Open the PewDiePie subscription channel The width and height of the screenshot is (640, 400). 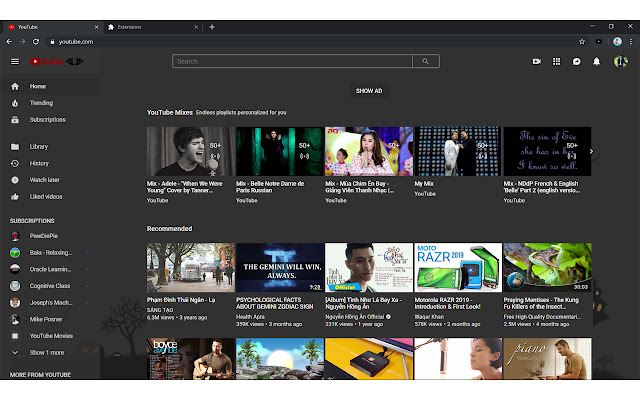(x=44, y=236)
